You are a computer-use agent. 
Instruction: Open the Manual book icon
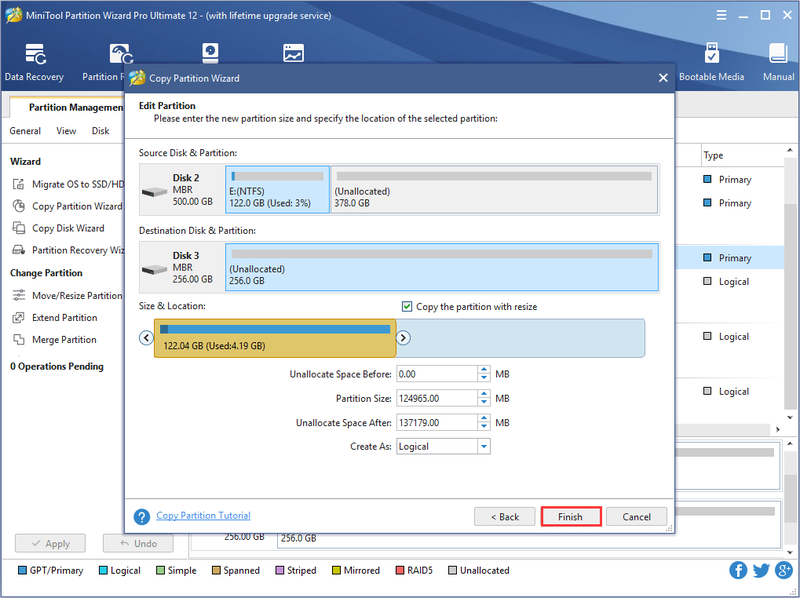pyautogui.click(x=778, y=53)
